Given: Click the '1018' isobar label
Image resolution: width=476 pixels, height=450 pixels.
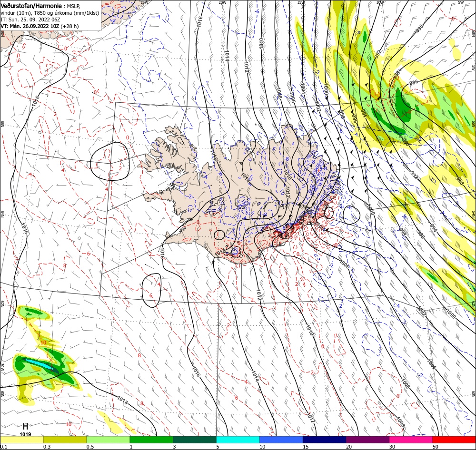Looking at the screenshot, I should 122,400.
